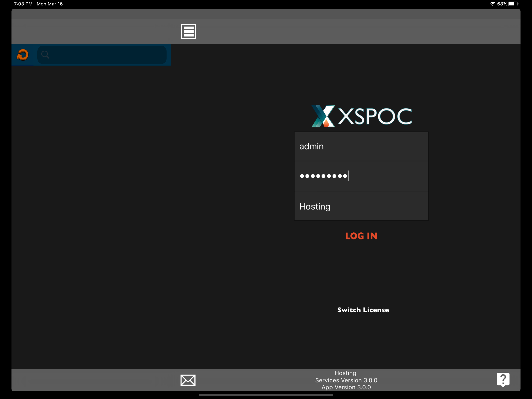Tap the Mon Mar 16 date
This screenshot has width=532, height=399.
[49, 4]
